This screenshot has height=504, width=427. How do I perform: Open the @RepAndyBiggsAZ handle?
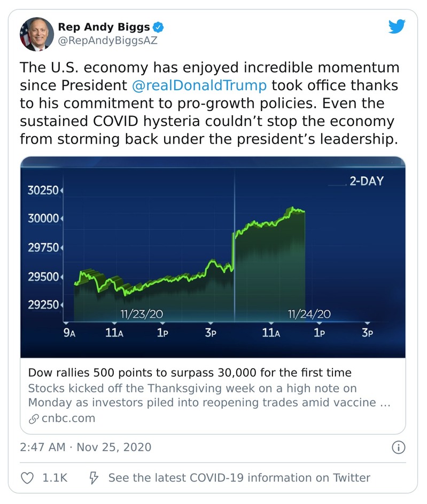(x=107, y=41)
